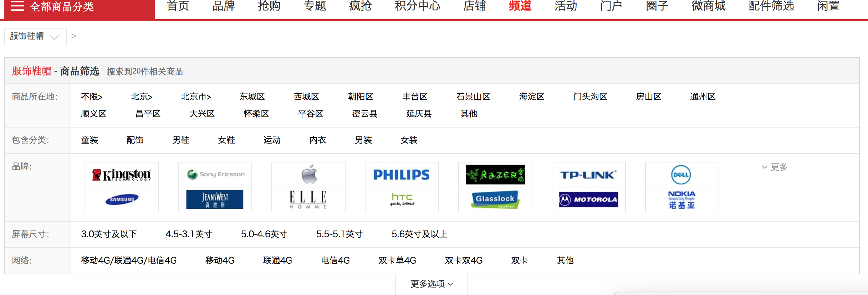Open the 微商城 navigation tab

coord(709,6)
